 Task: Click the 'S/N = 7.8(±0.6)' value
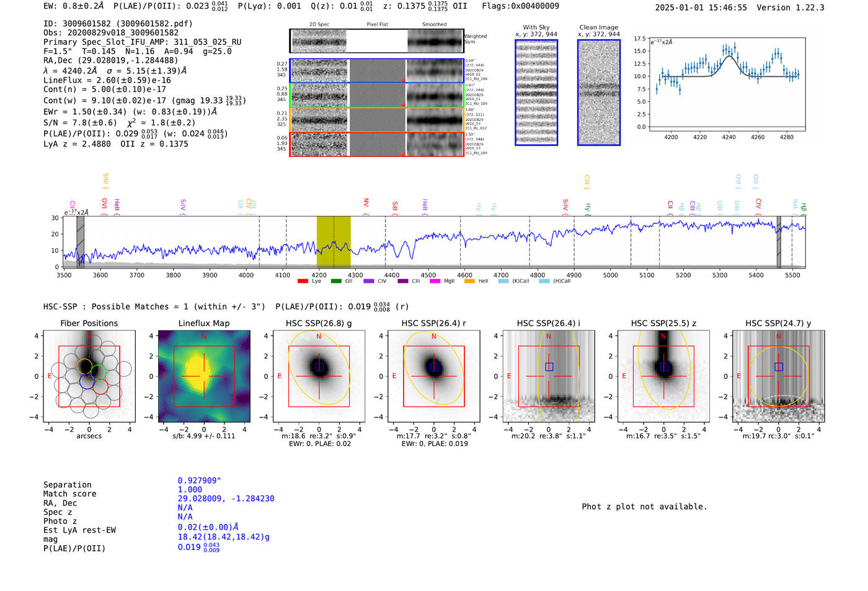pos(80,123)
